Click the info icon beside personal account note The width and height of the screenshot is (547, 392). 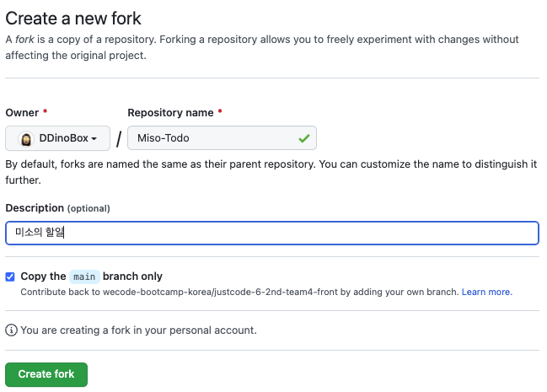(11, 330)
